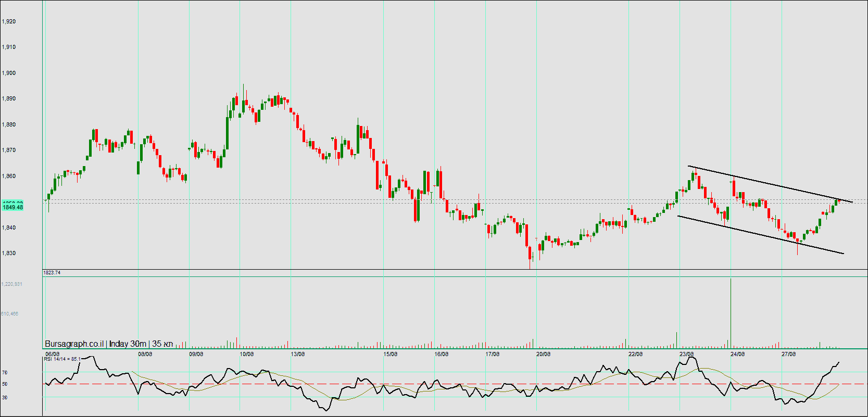868x417 pixels.
Task: Select the lower descending channel trendline
Action: click(x=761, y=235)
